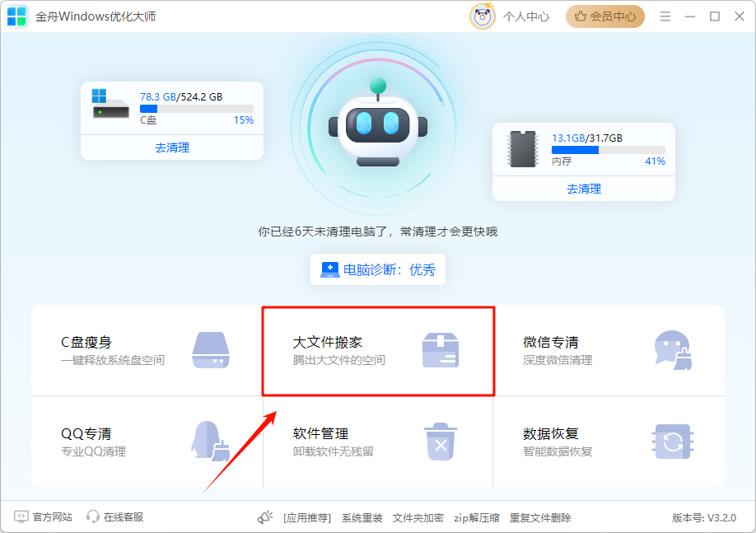Click version number 版本号: V3.2.0
Viewport: 756px width, 533px height.
[x=704, y=518]
